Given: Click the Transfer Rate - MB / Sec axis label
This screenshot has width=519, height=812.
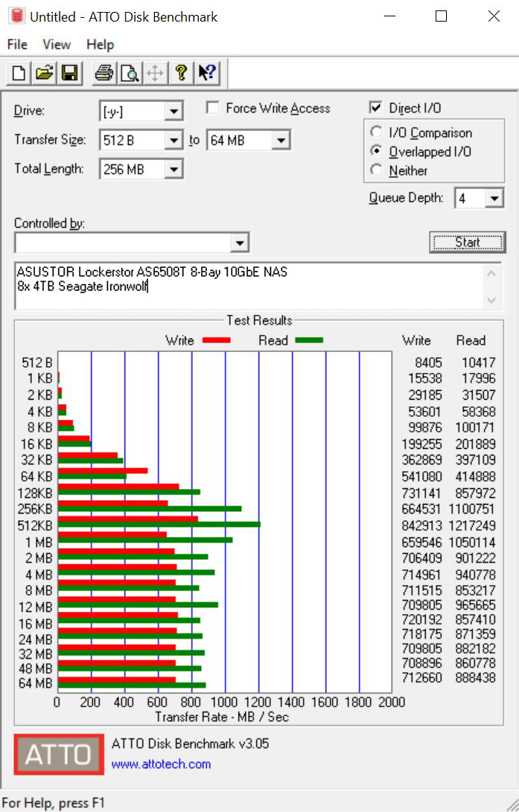Looking at the screenshot, I should pyautogui.click(x=222, y=717).
